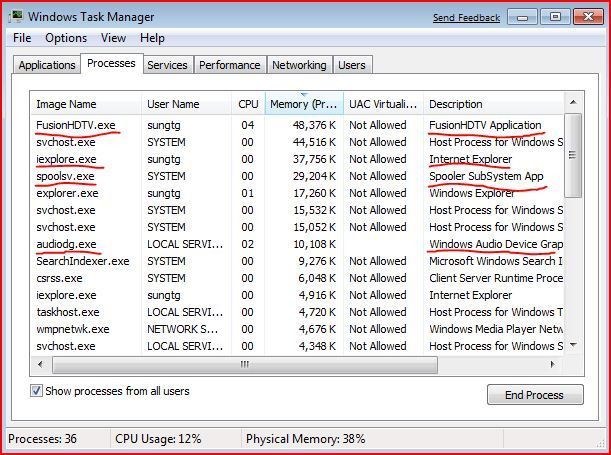Open the Help menu
Screen dimensions: 611x455
click(152, 38)
